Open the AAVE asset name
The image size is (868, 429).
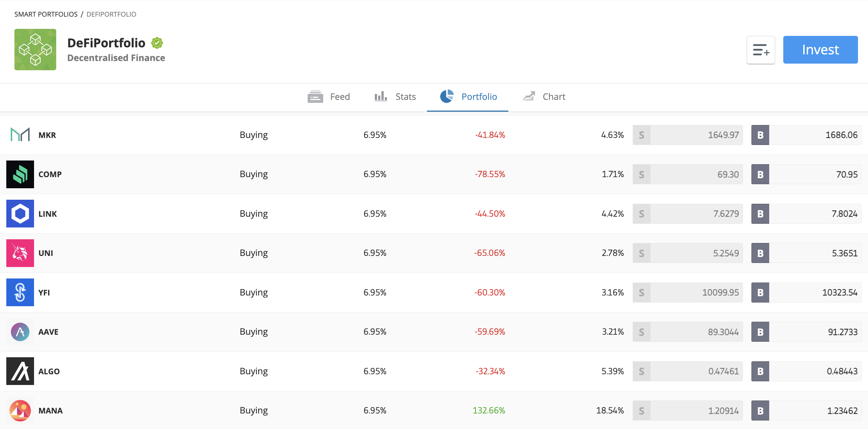point(48,332)
